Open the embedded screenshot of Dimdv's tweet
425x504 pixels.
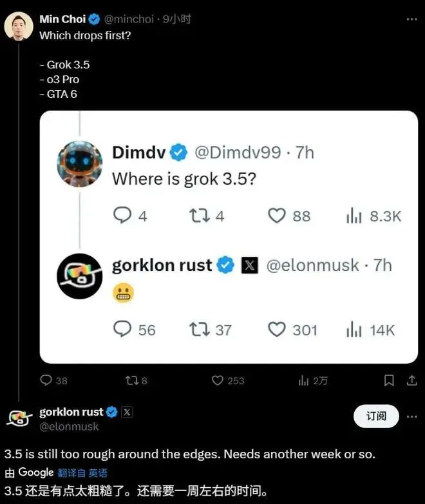[229, 237]
